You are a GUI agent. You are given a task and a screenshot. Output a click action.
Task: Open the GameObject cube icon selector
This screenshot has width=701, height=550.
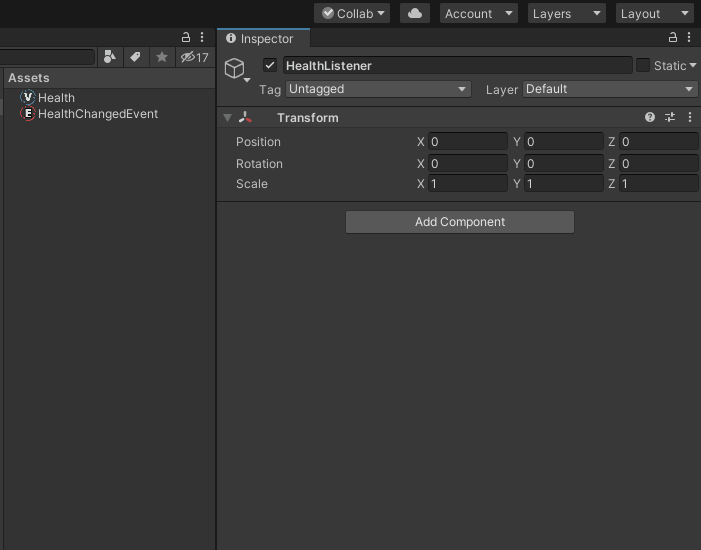click(x=237, y=70)
